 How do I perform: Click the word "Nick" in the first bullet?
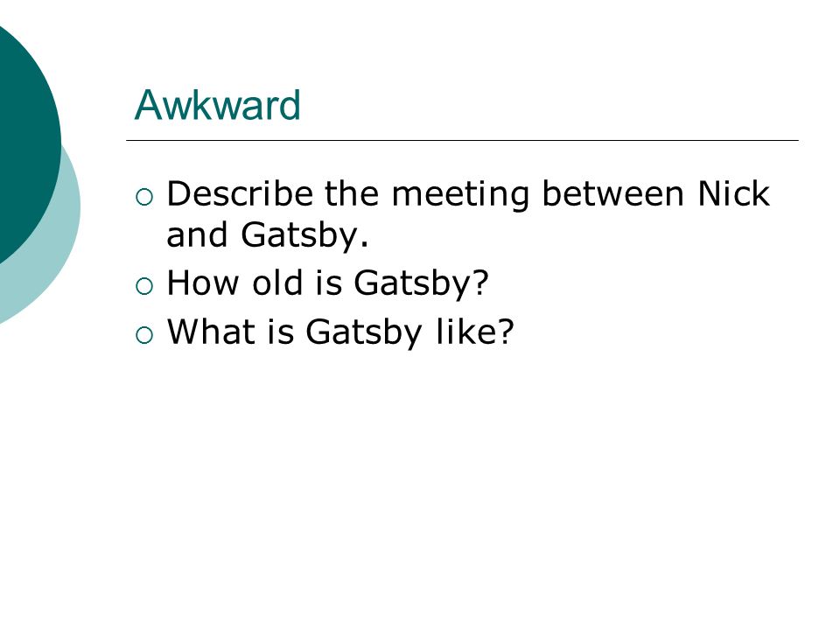pos(733,192)
